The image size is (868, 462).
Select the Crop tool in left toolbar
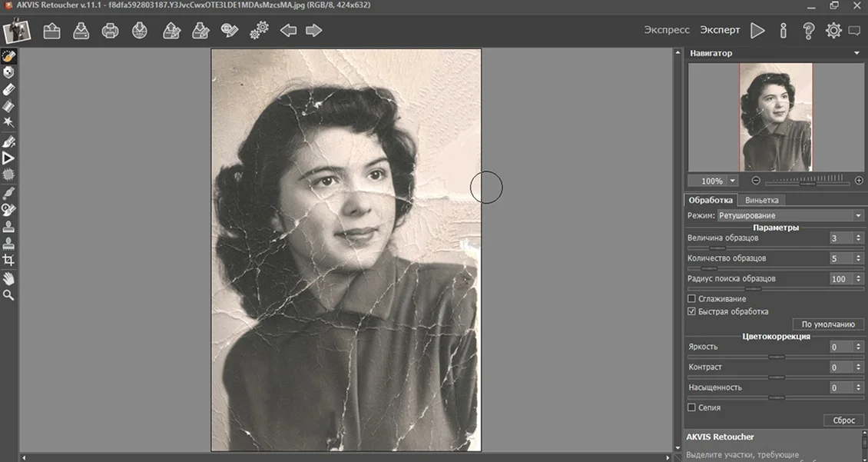9,261
